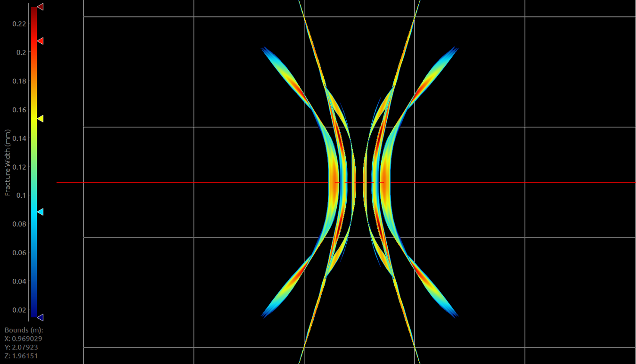Click the Bounds (m) heading
The image size is (636, 364).
24,330
